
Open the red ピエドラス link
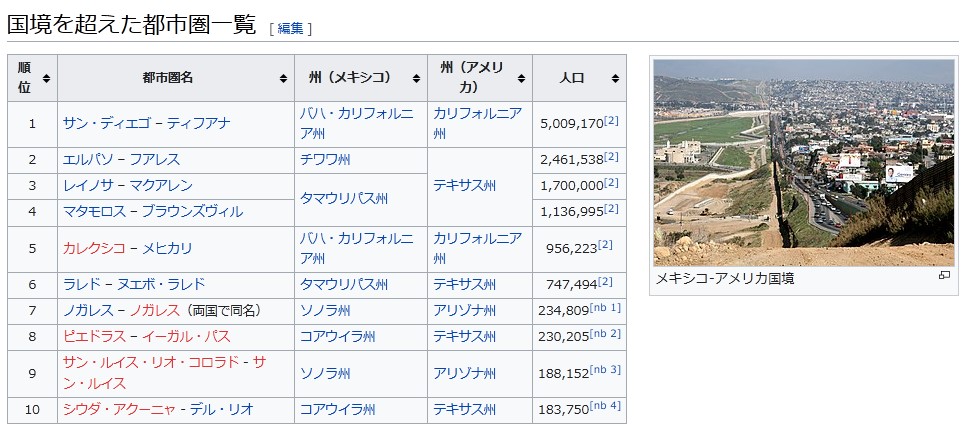(92, 336)
